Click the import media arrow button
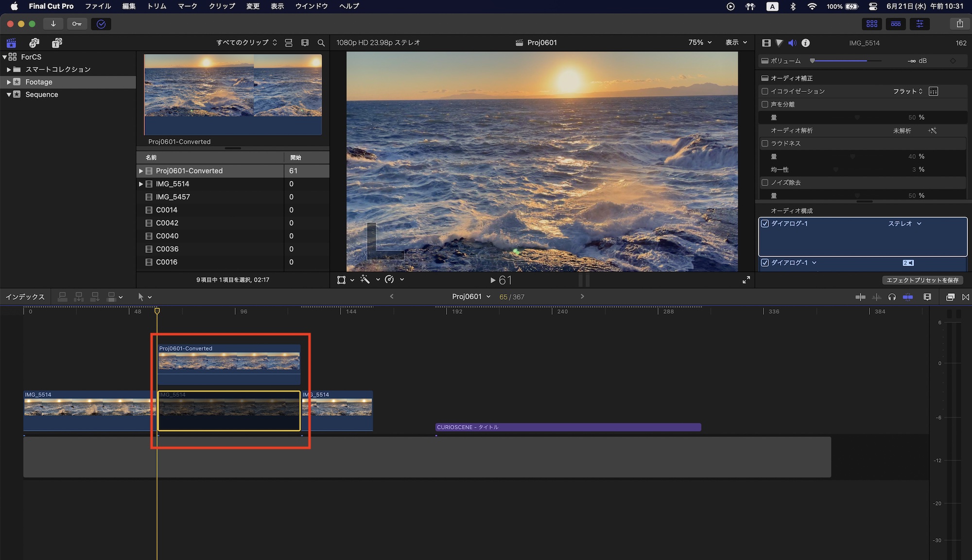The image size is (972, 560). click(x=53, y=24)
